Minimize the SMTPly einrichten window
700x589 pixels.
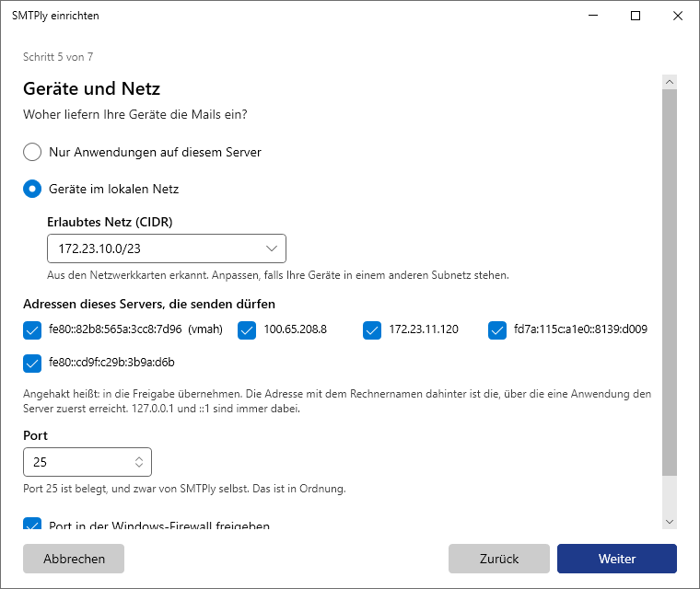[x=593, y=16]
